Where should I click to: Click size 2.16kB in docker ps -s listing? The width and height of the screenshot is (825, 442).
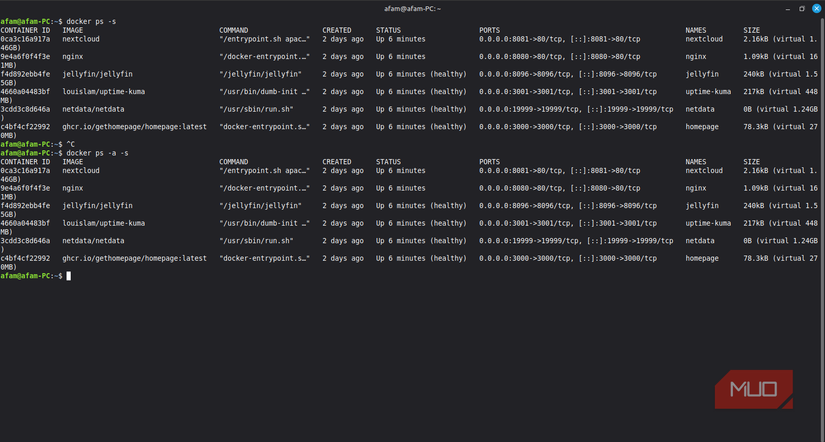pyautogui.click(x=756, y=39)
